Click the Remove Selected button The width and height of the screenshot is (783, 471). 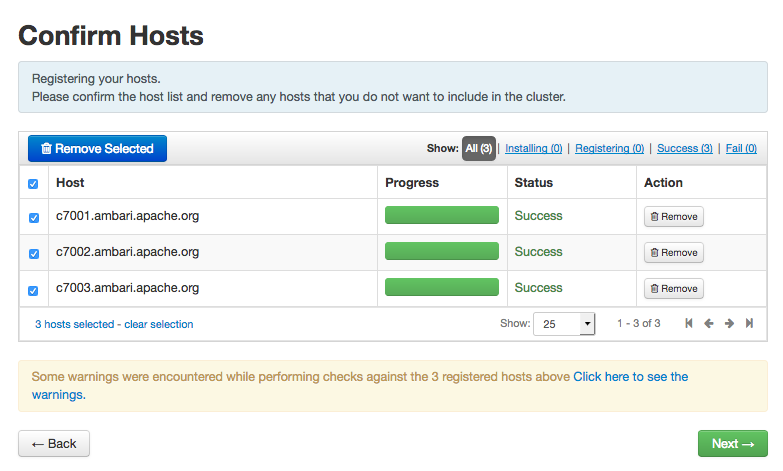97,149
